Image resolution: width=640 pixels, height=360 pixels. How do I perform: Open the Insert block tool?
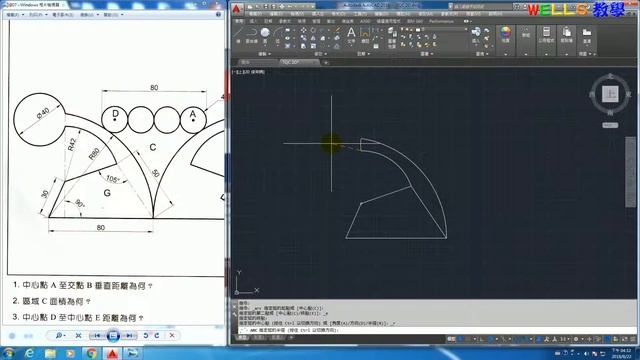(x=476, y=35)
